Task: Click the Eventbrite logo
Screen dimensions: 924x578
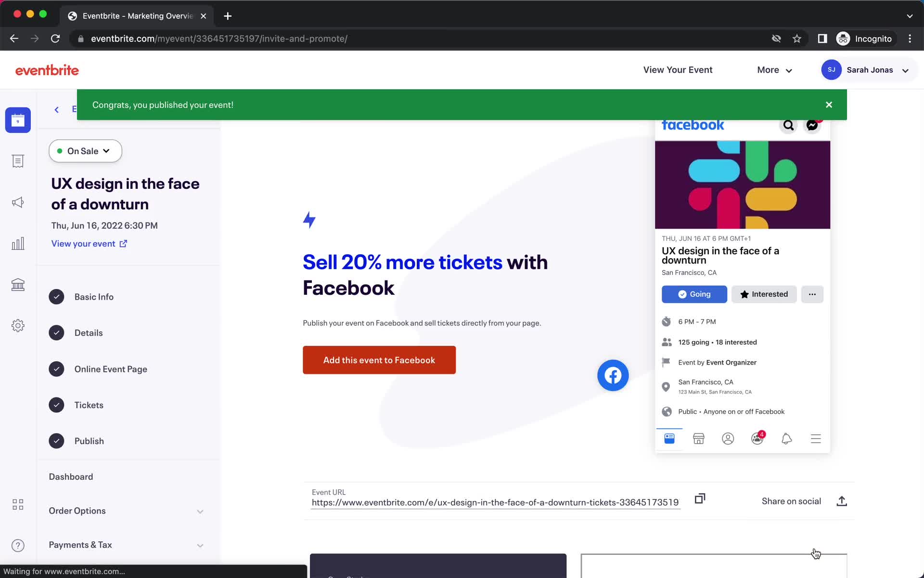Action: [x=47, y=70]
